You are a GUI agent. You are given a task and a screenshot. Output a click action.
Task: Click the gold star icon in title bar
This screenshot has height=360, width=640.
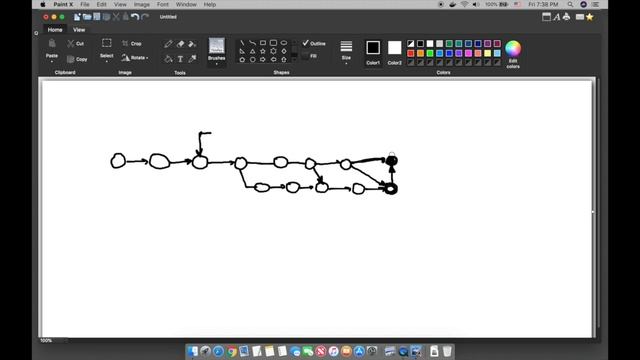pyautogui.click(x=590, y=17)
